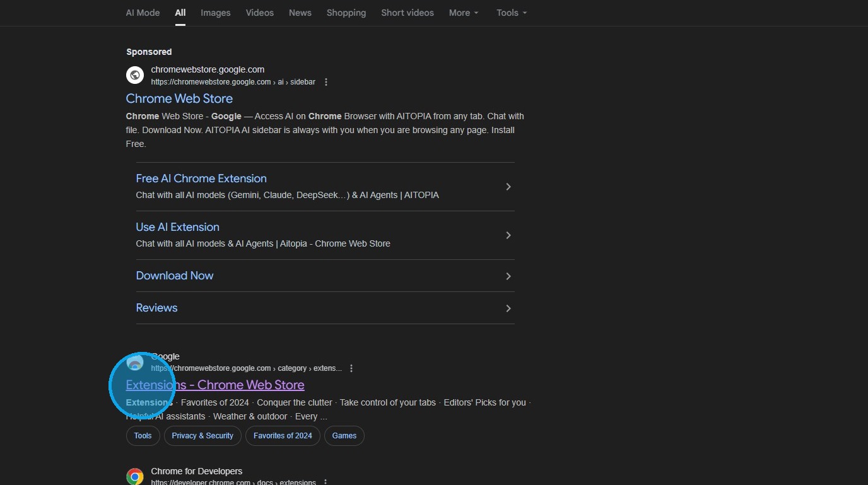Switch to the AI Mode tab
Screen dimensions: 868x485
click(x=143, y=13)
